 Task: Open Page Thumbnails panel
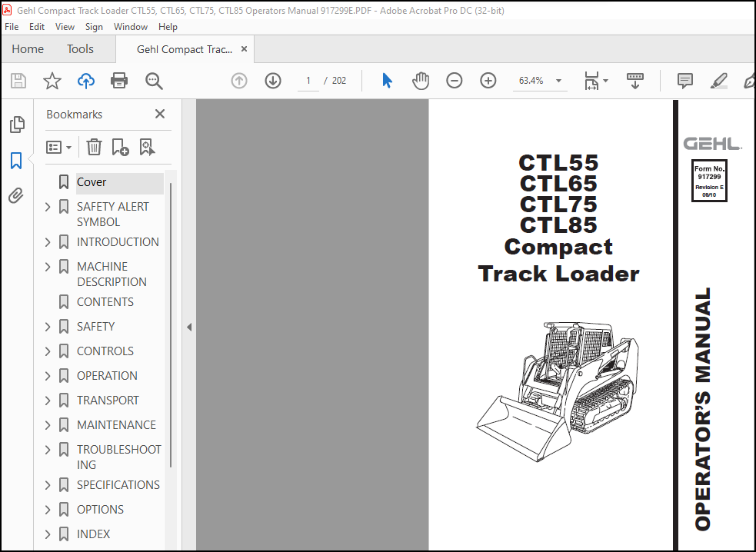point(17,125)
